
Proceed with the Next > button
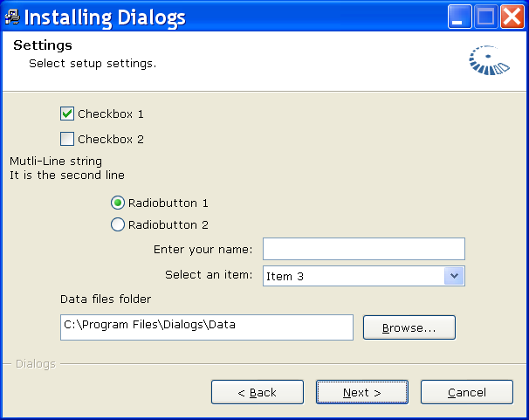coord(362,392)
